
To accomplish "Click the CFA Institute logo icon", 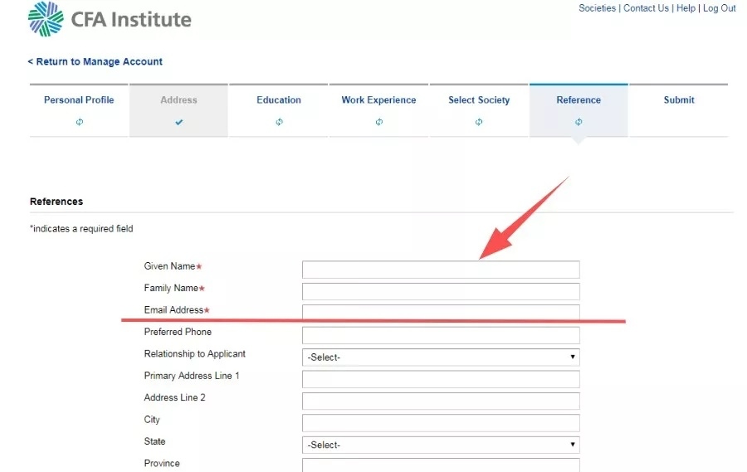I will (45, 18).
